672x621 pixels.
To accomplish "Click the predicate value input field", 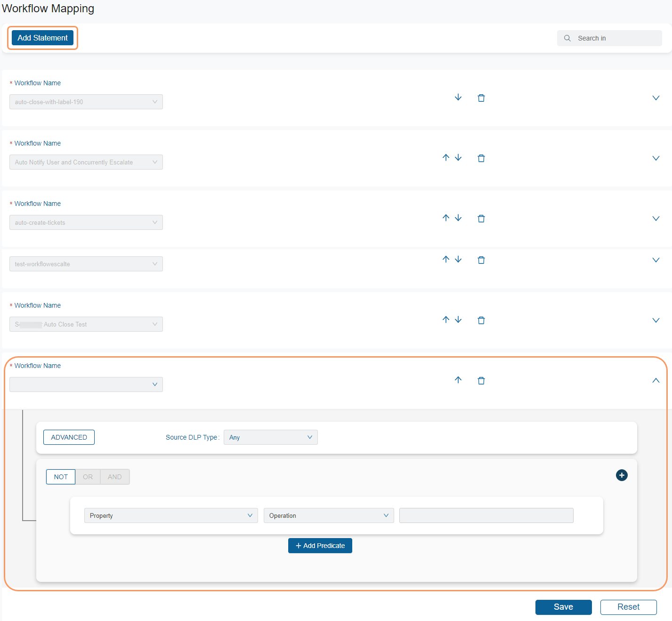I will [486, 515].
